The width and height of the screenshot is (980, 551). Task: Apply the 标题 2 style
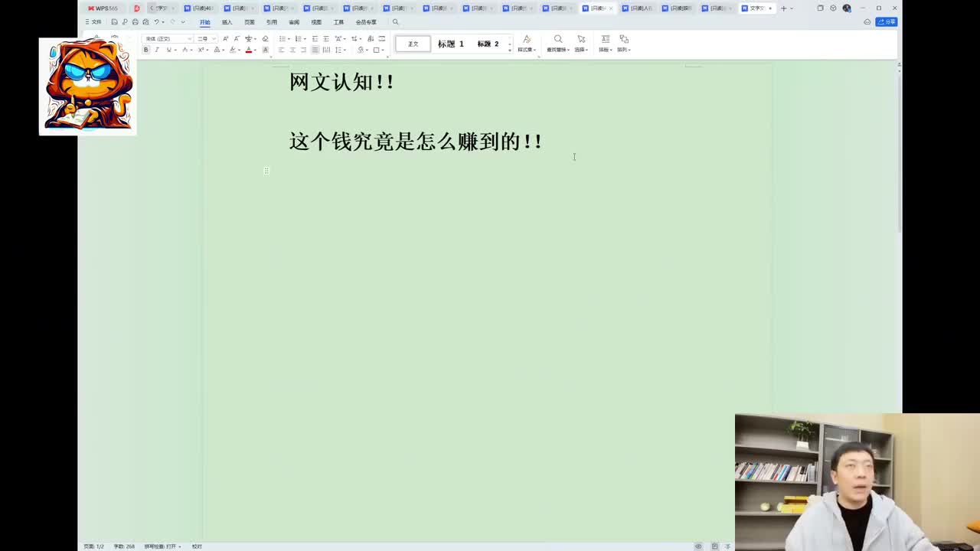click(488, 44)
